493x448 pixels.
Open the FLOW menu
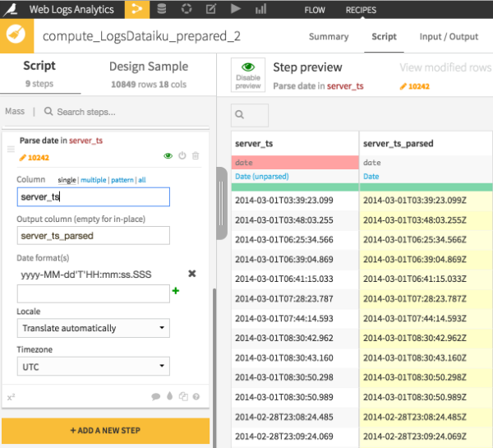[x=315, y=10]
